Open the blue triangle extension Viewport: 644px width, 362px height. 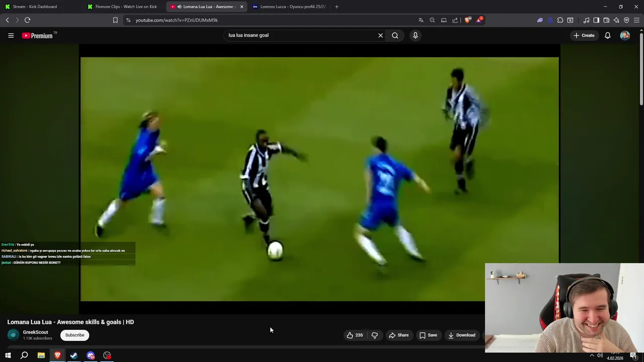click(x=550, y=20)
